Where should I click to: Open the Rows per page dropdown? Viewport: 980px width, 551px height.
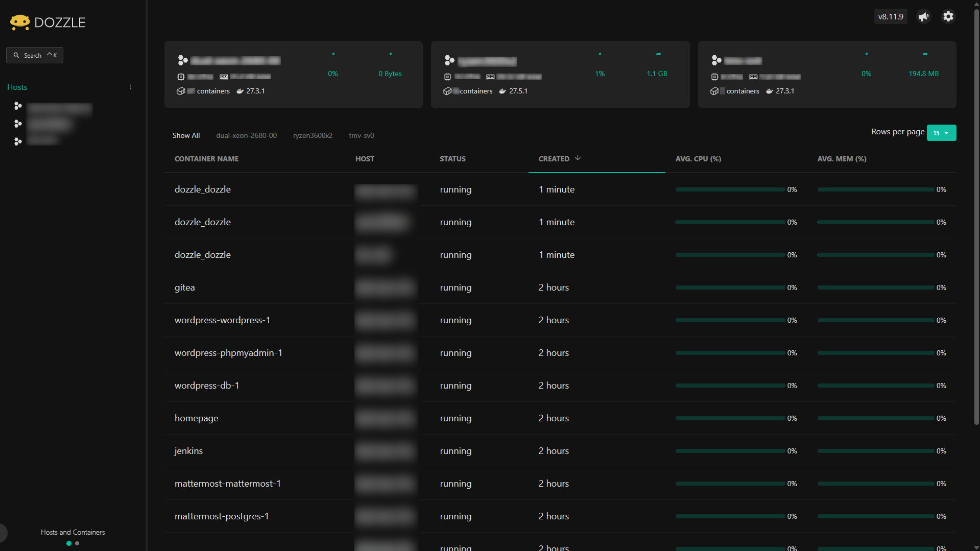click(x=941, y=133)
